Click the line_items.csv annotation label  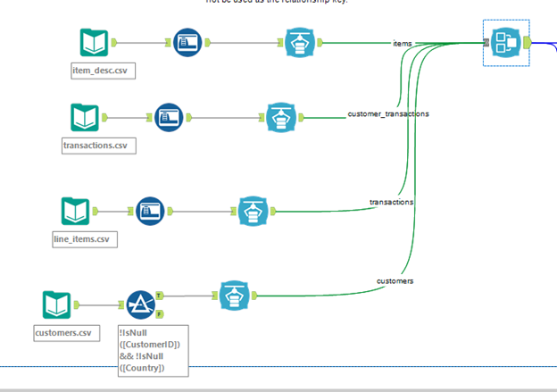click(x=85, y=239)
